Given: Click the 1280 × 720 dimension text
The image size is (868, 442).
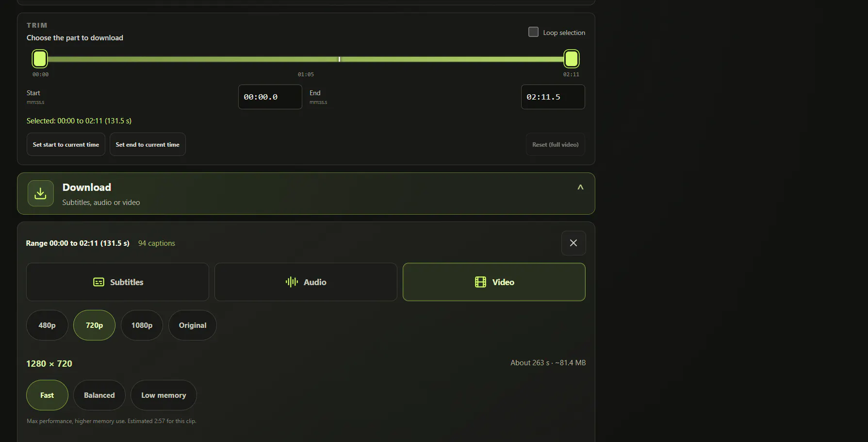Looking at the screenshot, I should [x=49, y=364].
